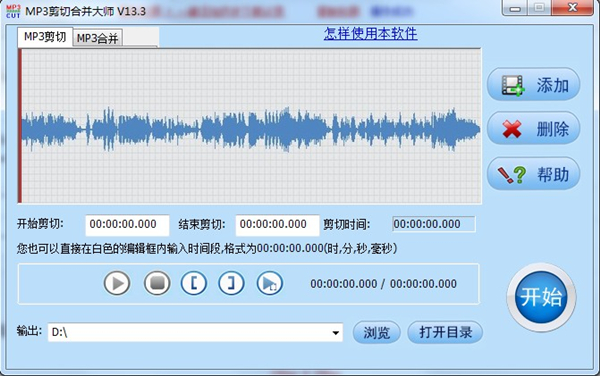Viewport: 600px width, 376px height.
Task: Open 帮助 (Help)
Action: 533,174
